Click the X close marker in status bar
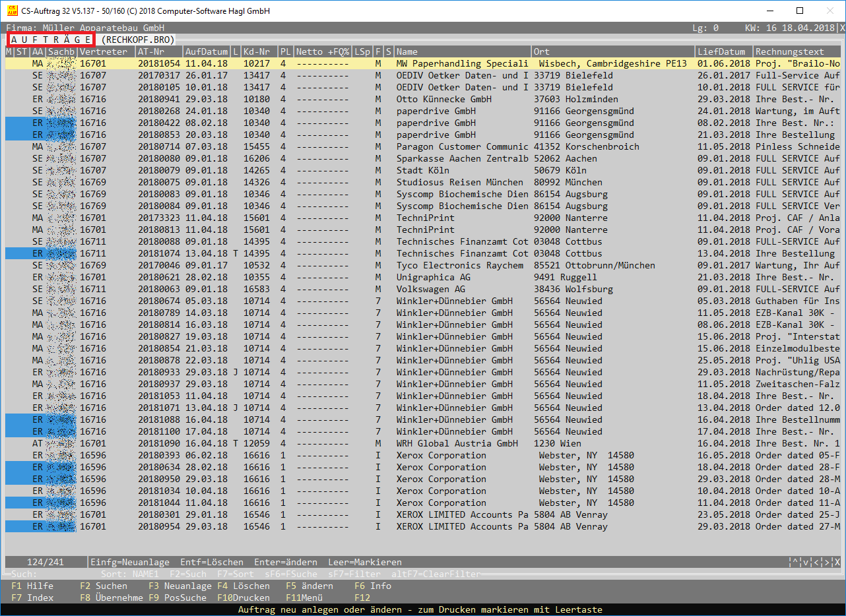This screenshot has width=846, height=616. [837, 563]
